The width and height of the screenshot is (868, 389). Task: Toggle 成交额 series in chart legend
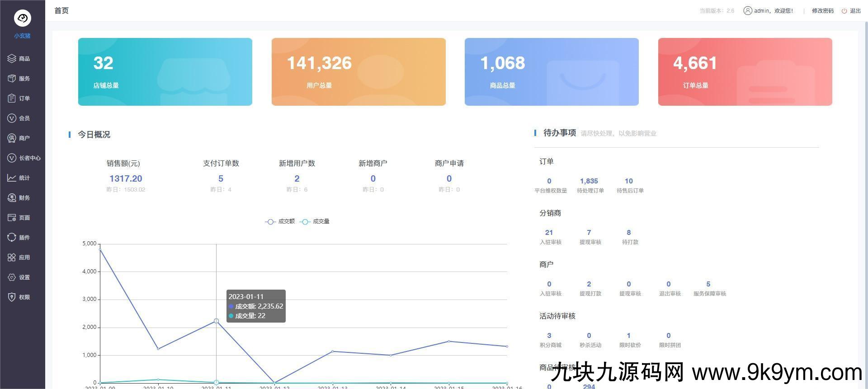coord(280,221)
